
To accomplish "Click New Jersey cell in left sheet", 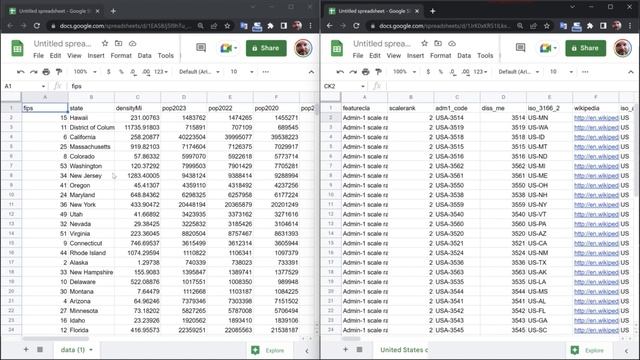I will (91, 176).
